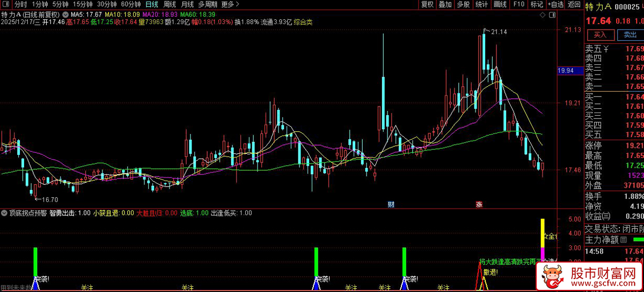Click the 买一 price 17.64
This screenshot has width=644, height=292.
pyautogui.click(x=635, y=97)
